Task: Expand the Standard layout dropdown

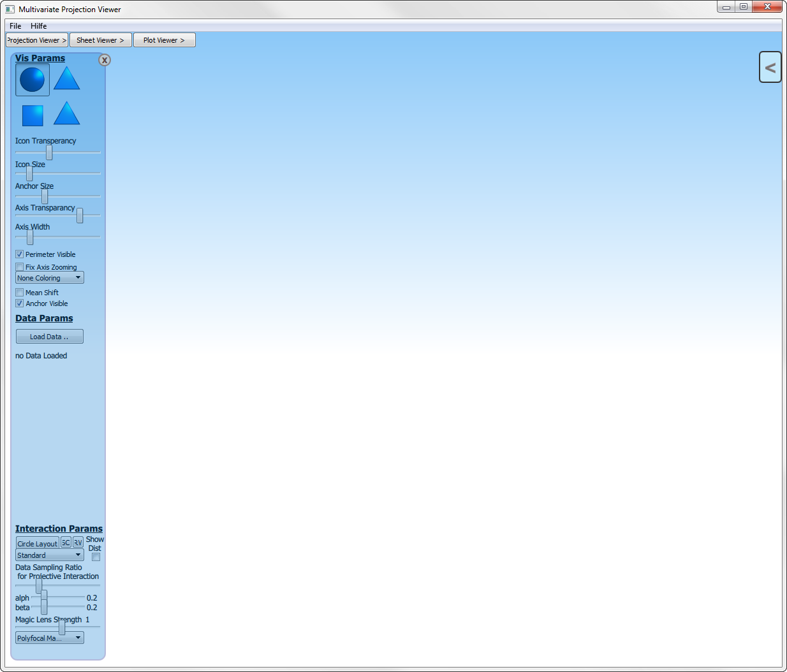Action: coord(50,555)
